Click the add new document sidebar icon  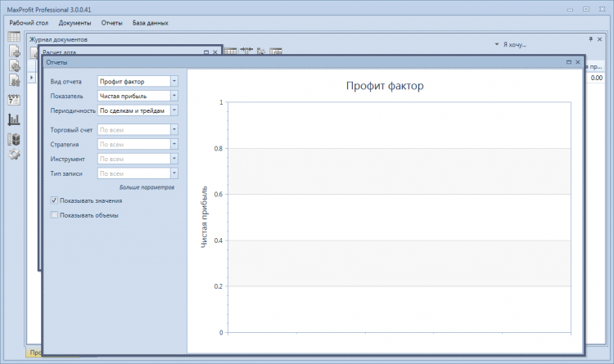[x=15, y=52]
